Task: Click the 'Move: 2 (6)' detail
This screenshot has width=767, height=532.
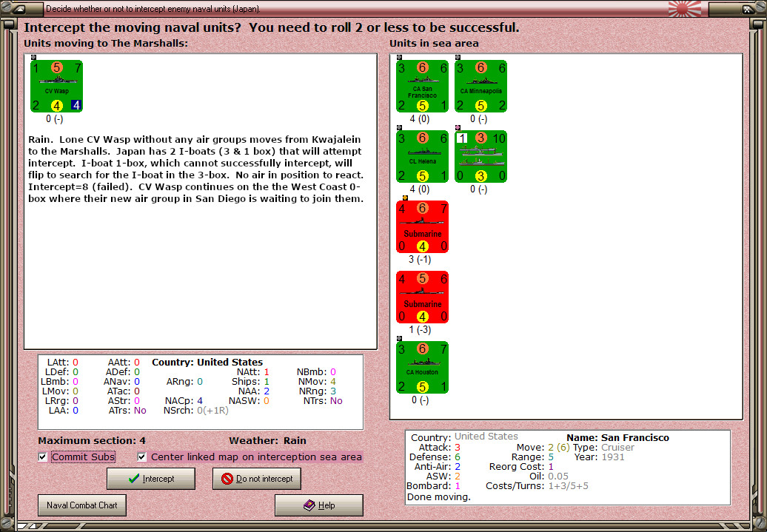Action: [x=543, y=448]
